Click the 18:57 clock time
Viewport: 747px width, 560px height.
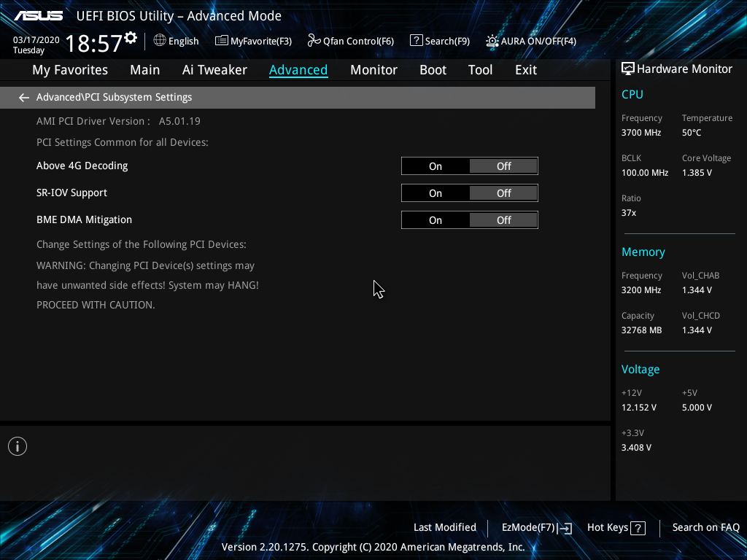[x=93, y=43]
